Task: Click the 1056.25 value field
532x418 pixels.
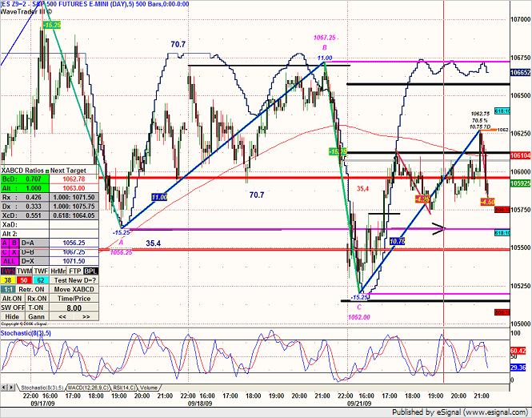Action: pyautogui.click(x=74, y=243)
